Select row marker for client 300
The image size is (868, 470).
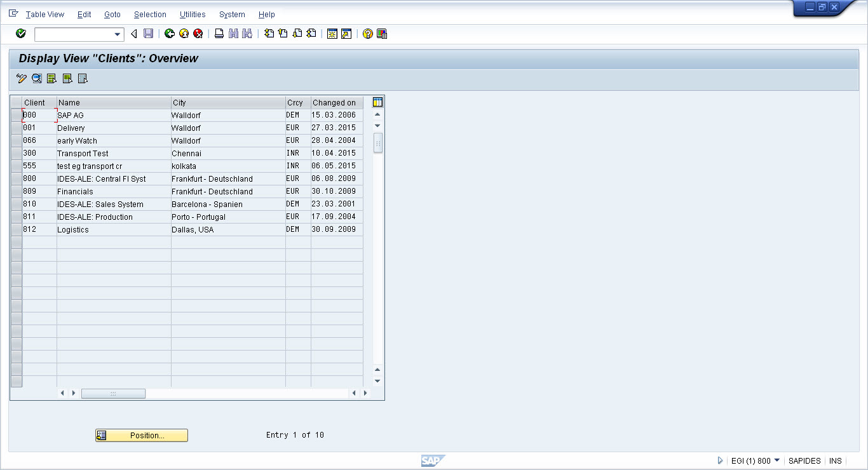pyautogui.click(x=17, y=153)
